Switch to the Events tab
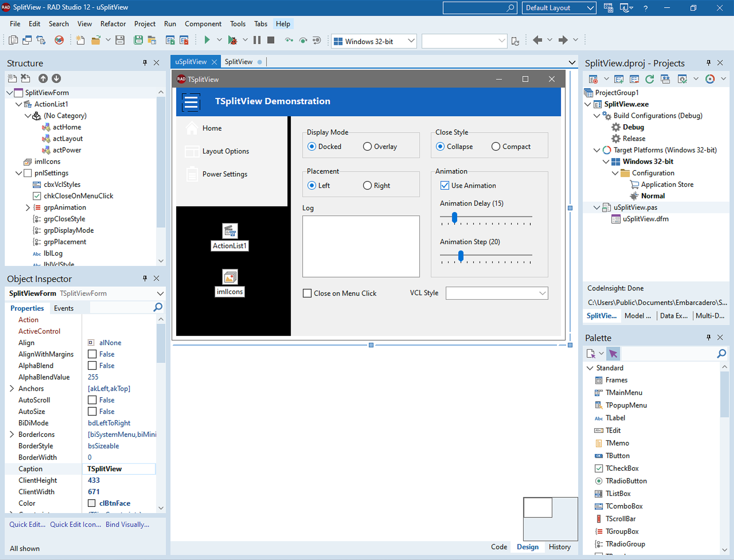Viewport: 734px width, 560px height. point(63,308)
